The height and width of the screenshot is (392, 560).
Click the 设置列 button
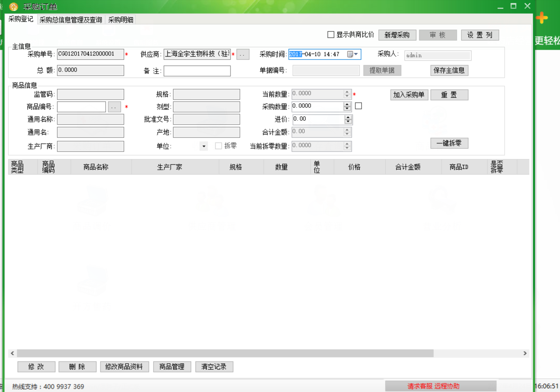tap(480, 35)
